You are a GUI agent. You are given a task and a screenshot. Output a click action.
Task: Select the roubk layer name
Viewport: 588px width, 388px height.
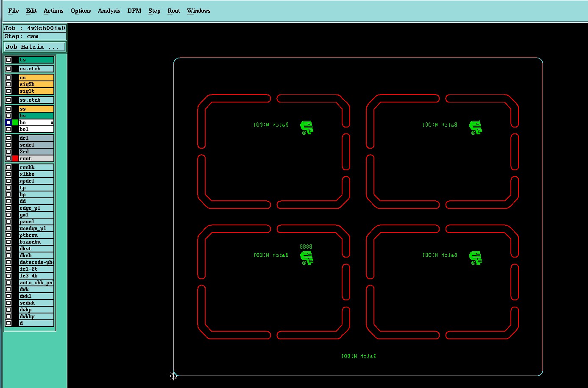(x=36, y=167)
